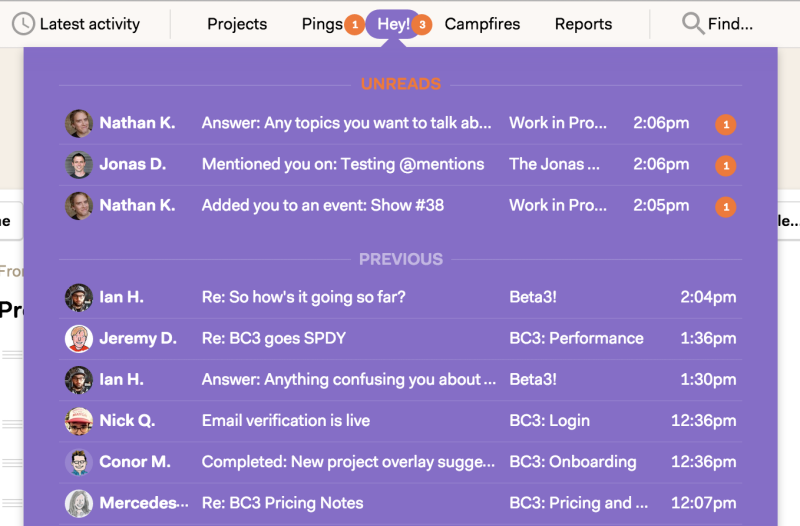
Task: Open 'Added you to an event: Show #38'
Action: pyautogui.click(x=322, y=206)
